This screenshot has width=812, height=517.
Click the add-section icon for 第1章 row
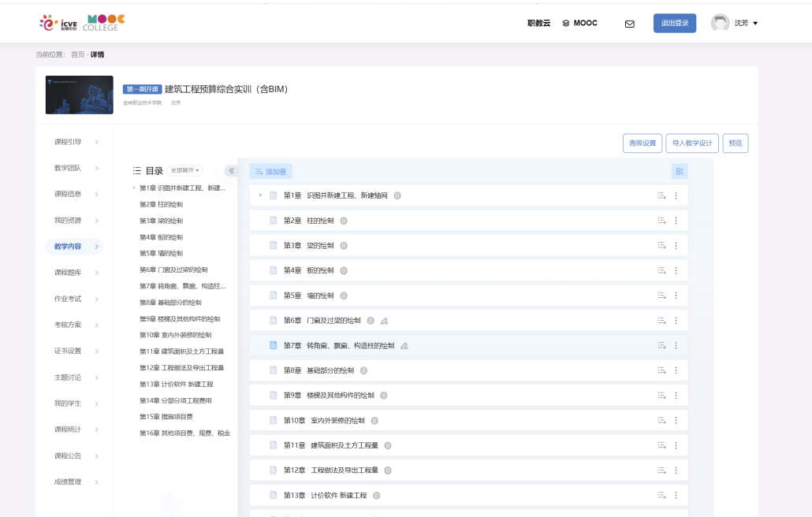662,195
